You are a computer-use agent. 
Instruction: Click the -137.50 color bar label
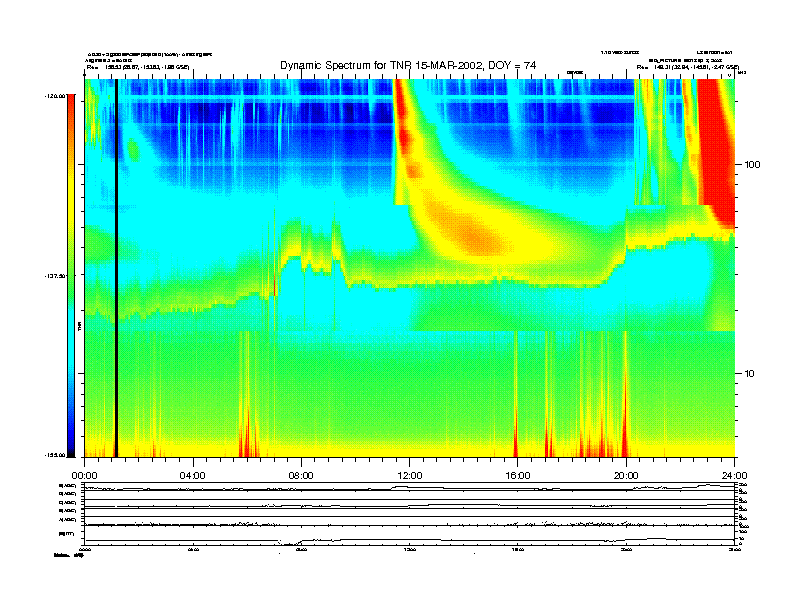(x=55, y=276)
